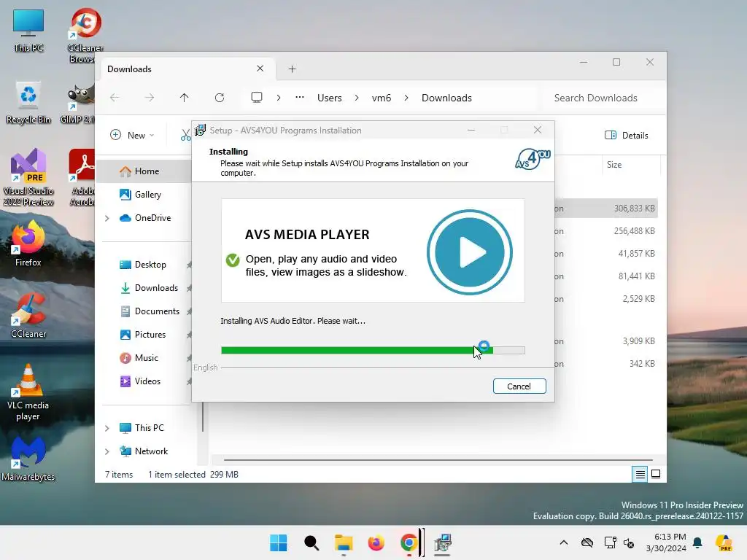Open Malwarebytes desktop shortcut
The image size is (747, 560).
click(x=28, y=459)
